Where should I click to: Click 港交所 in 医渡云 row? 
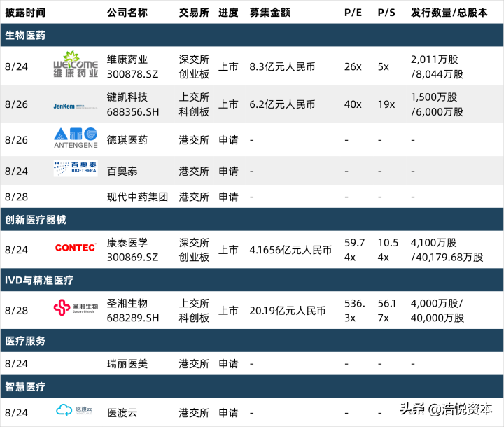pos(194,412)
